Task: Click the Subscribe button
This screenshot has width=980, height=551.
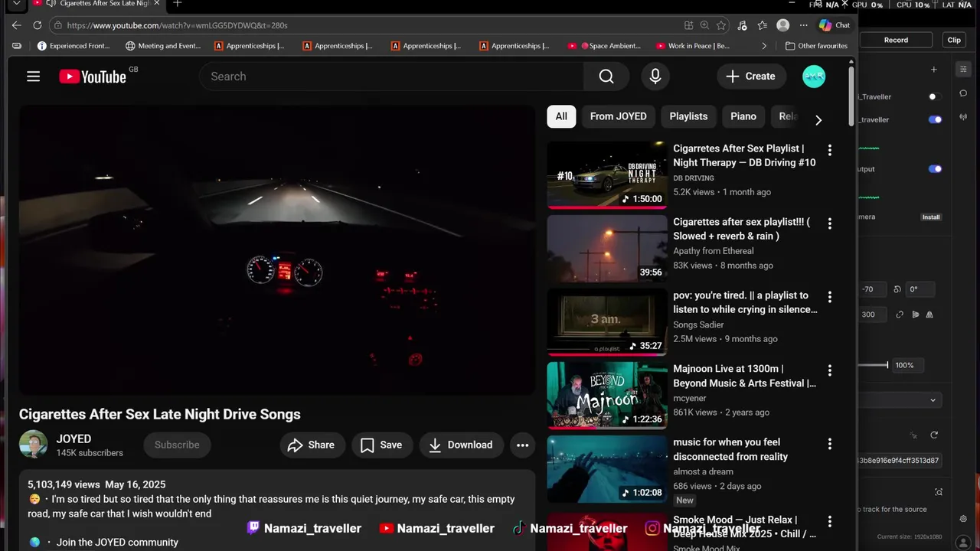Action: pyautogui.click(x=177, y=445)
